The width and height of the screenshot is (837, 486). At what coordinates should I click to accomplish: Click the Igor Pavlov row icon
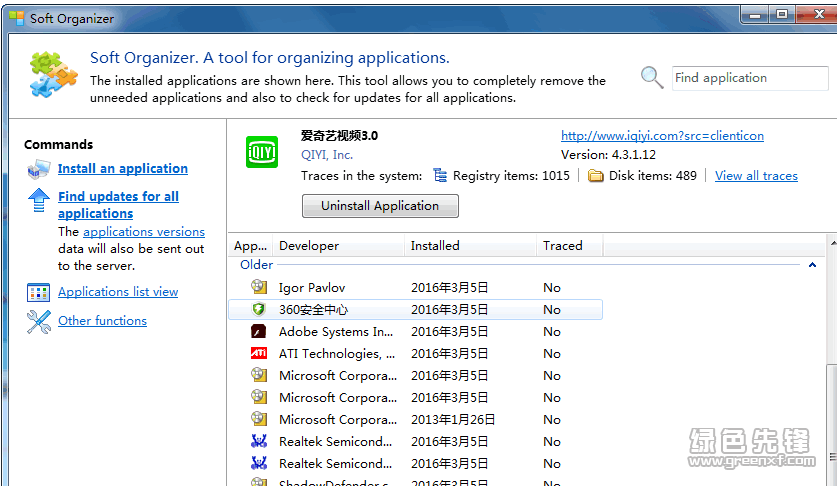[259, 287]
